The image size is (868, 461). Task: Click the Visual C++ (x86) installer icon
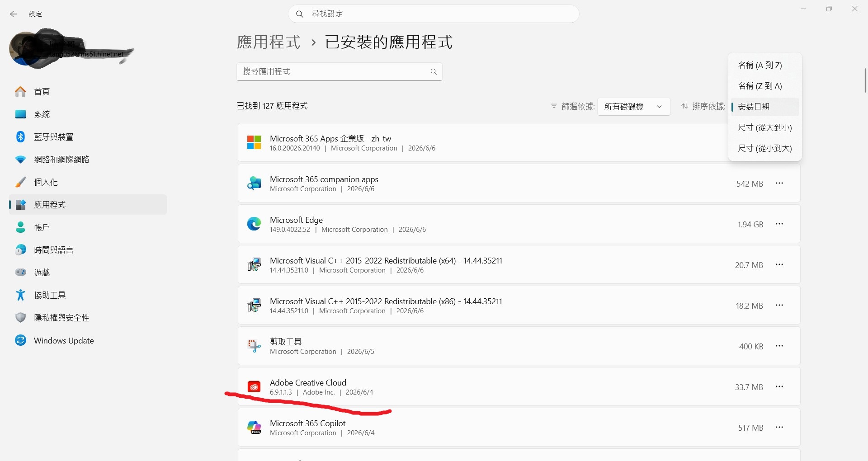click(x=254, y=306)
